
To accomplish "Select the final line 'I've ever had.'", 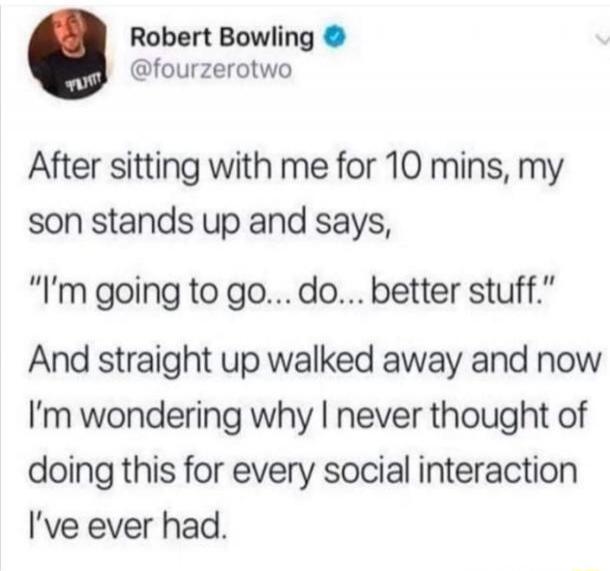I will coord(127,526).
